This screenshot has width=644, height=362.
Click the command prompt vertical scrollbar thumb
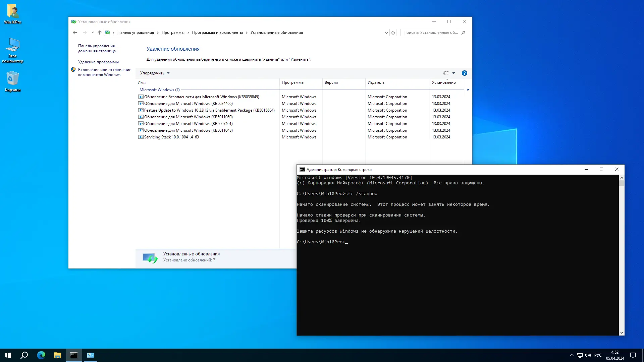point(622,183)
